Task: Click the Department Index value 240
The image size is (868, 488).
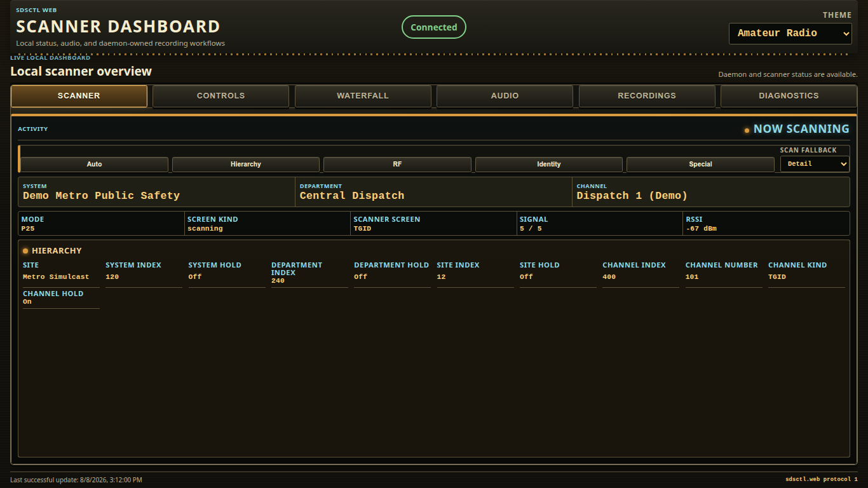Action: [x=278, y=281]
